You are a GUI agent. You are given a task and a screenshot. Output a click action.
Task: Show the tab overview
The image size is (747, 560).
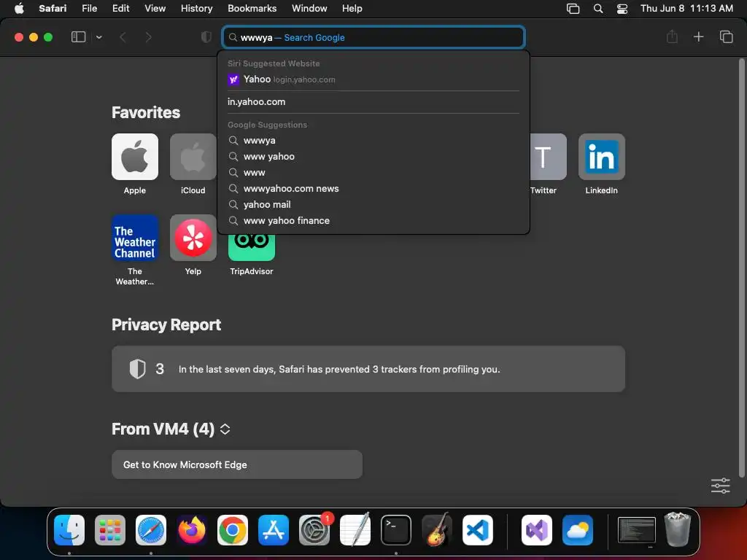[726, 36]
